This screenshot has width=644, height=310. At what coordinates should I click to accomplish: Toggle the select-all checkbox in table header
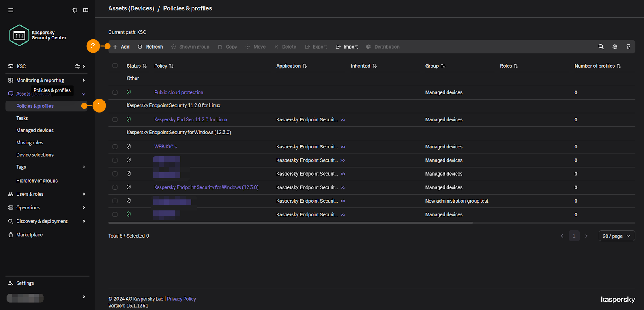[115, 66]
